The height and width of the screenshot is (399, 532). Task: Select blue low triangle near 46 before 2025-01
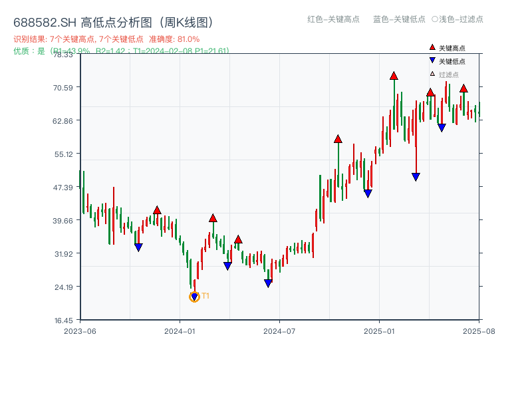pos(368,194)
